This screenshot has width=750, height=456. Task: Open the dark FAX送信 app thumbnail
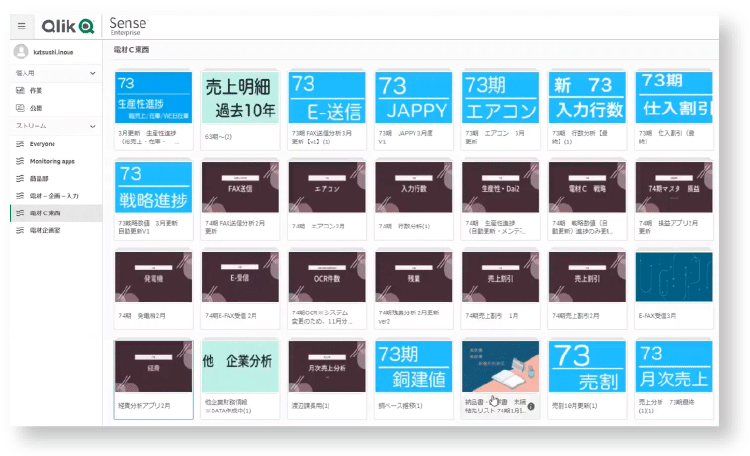click(x=240, y=187)
